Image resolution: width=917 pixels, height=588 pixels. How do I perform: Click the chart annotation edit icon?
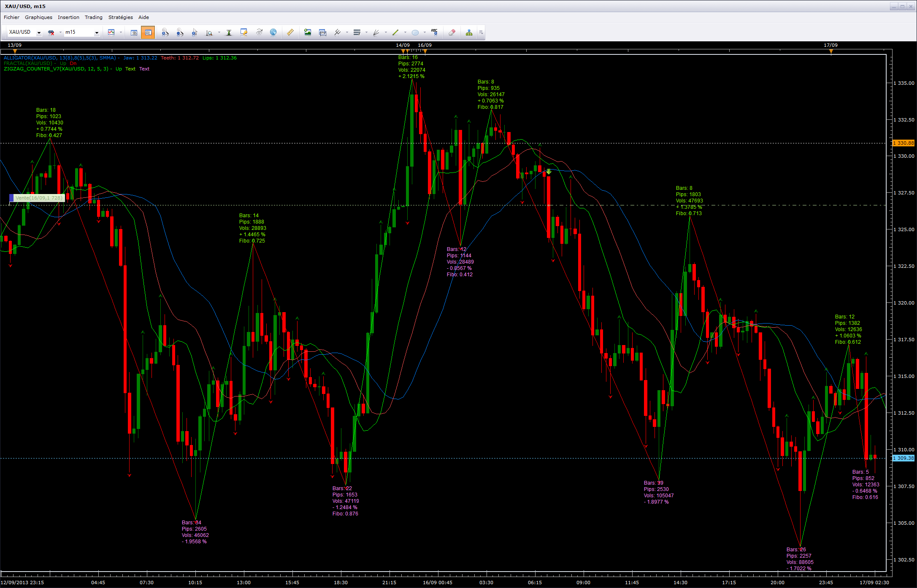(243, 32)
